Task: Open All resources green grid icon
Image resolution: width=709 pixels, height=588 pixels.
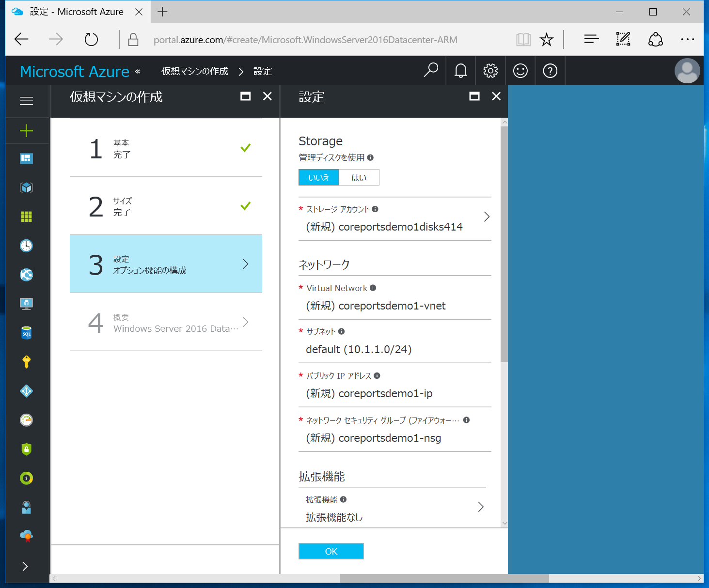Action: (x=26, y=217)
